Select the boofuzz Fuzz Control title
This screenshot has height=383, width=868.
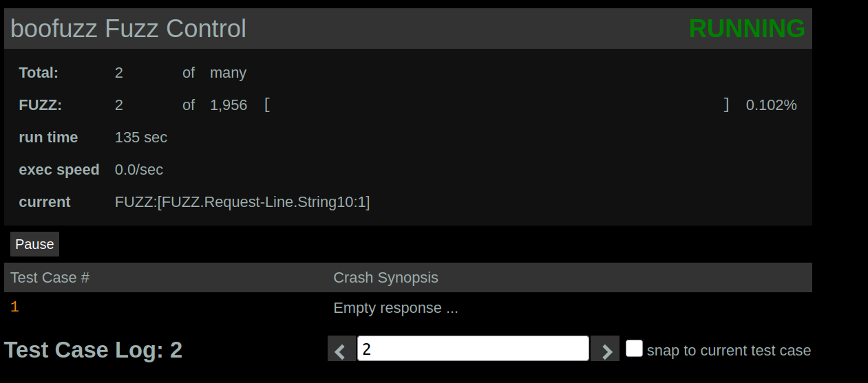tap(129, 29)
